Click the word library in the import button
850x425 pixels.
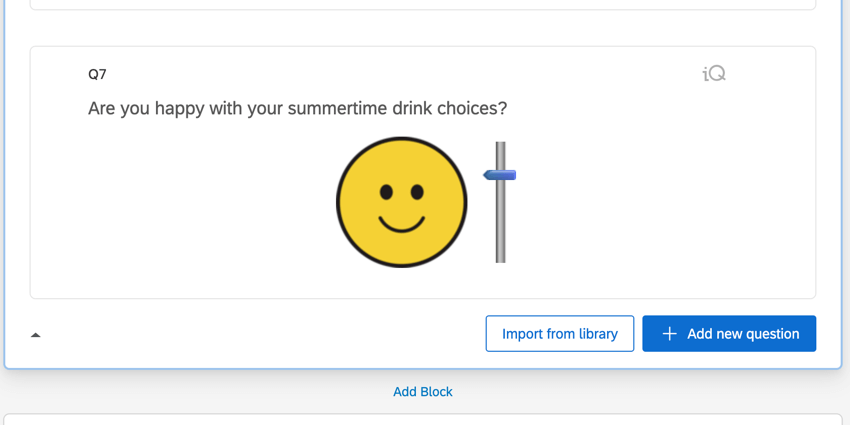(596, 334)
